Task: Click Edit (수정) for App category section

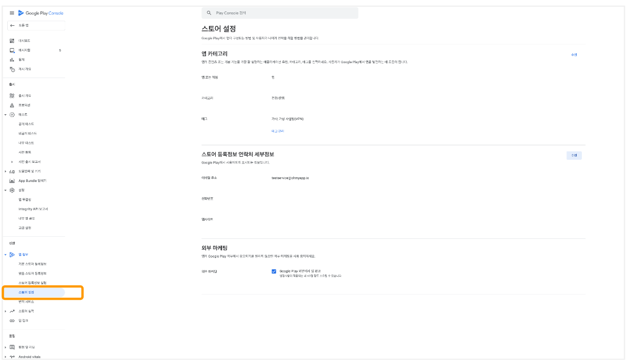Action: 574,54
